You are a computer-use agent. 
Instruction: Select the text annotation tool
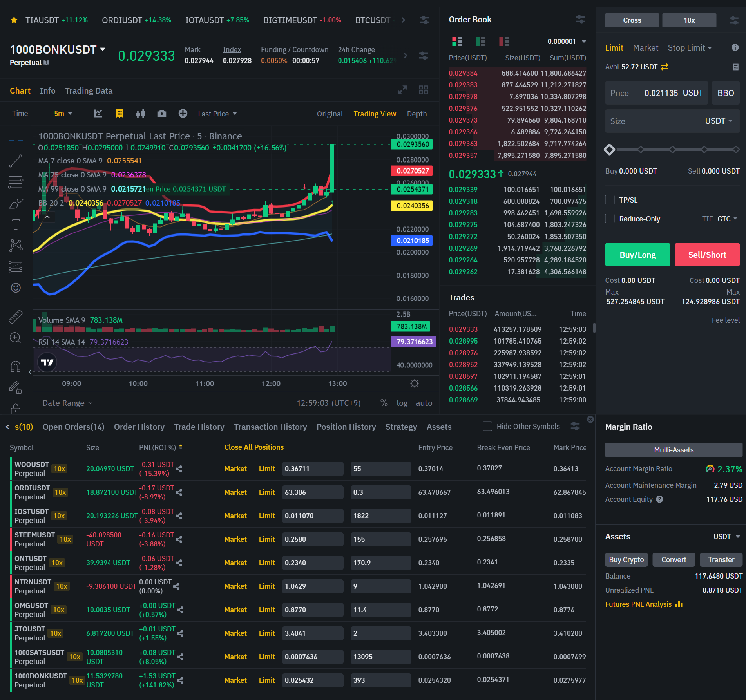[16, 224]
